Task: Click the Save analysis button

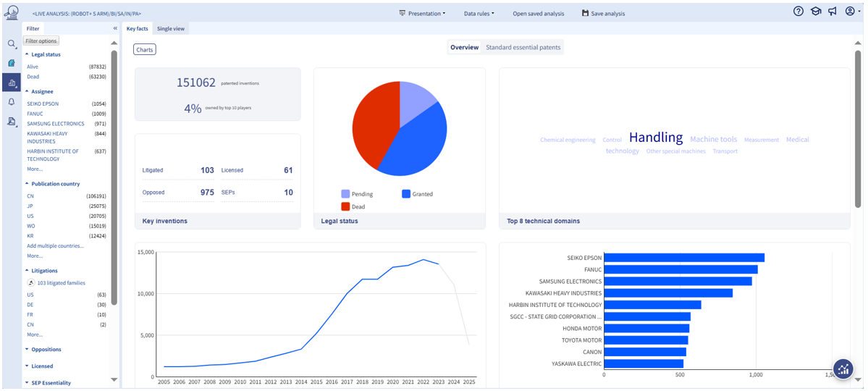Action: [x=603, y=13]
